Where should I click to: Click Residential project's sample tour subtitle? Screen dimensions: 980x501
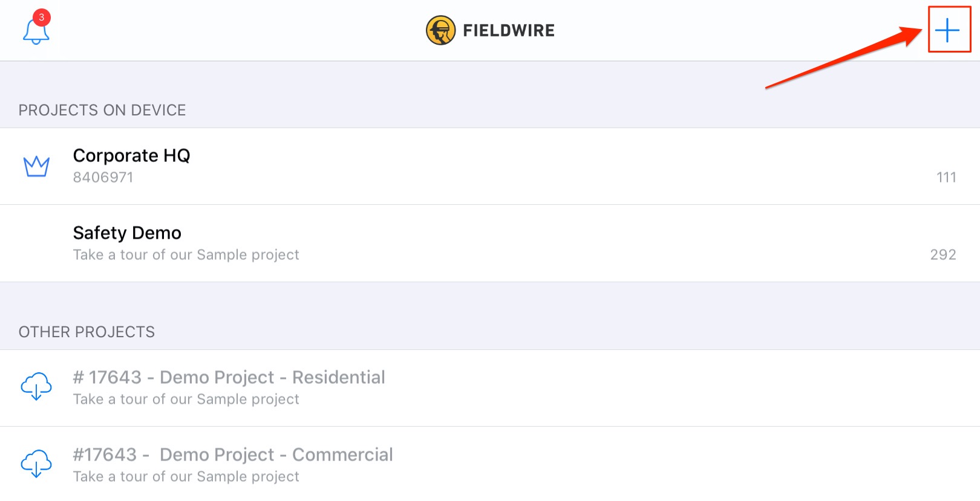pyautogui.click(x=186, y=399)
